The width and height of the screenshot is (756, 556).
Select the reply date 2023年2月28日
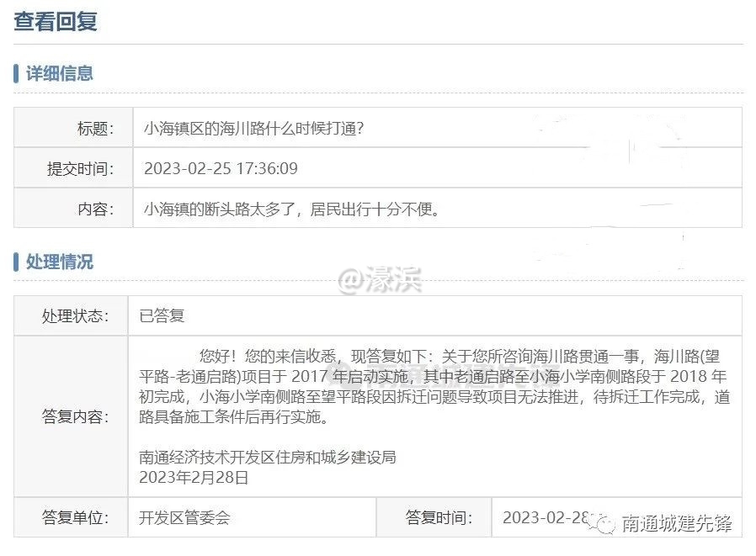click(x=194, y=478)
